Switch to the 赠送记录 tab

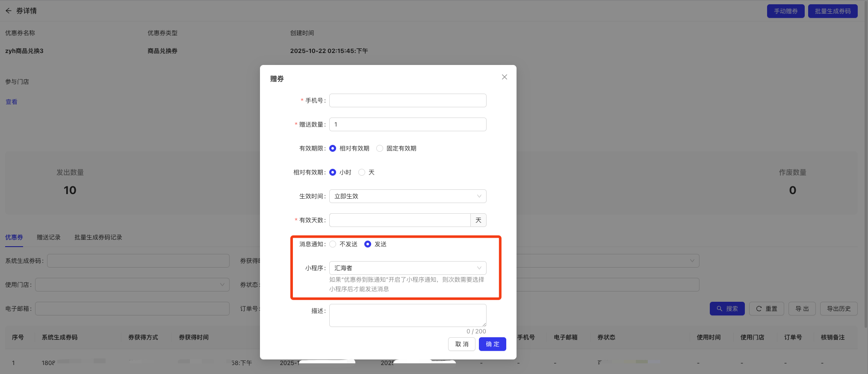click(49, 237)
